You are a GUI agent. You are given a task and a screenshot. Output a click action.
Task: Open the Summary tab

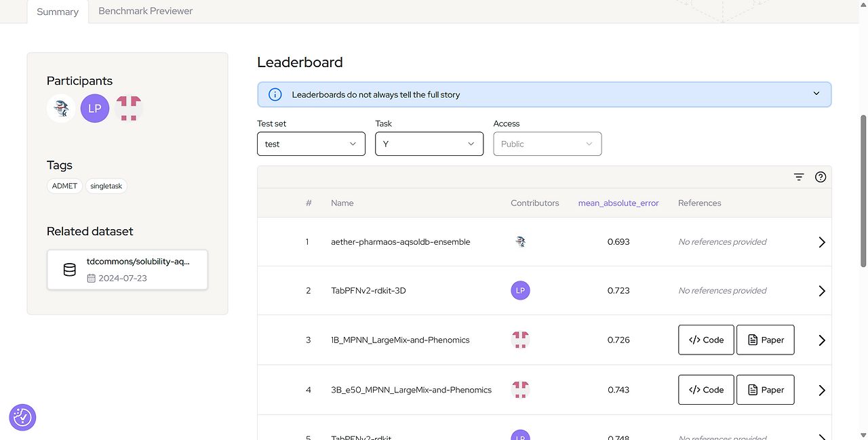[x=58, y=12]
